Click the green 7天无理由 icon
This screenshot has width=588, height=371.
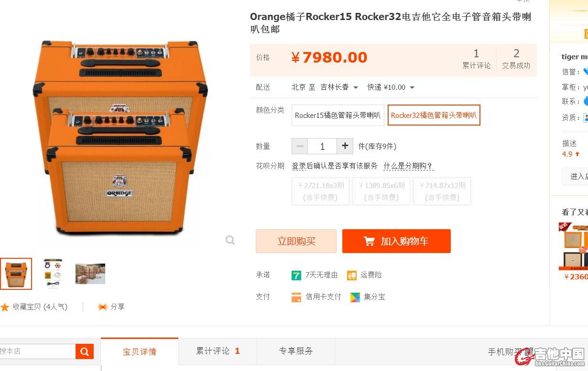coord(296,275)
